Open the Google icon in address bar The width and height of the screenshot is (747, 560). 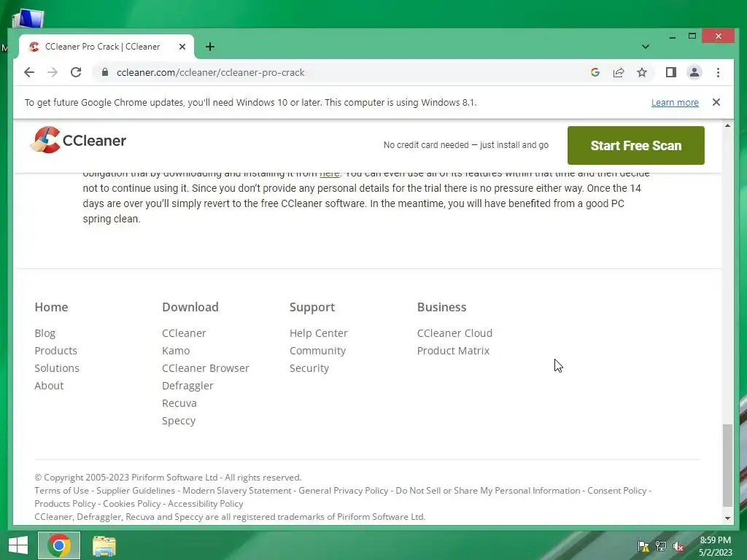pyautogui.click(x=595, y=72)
